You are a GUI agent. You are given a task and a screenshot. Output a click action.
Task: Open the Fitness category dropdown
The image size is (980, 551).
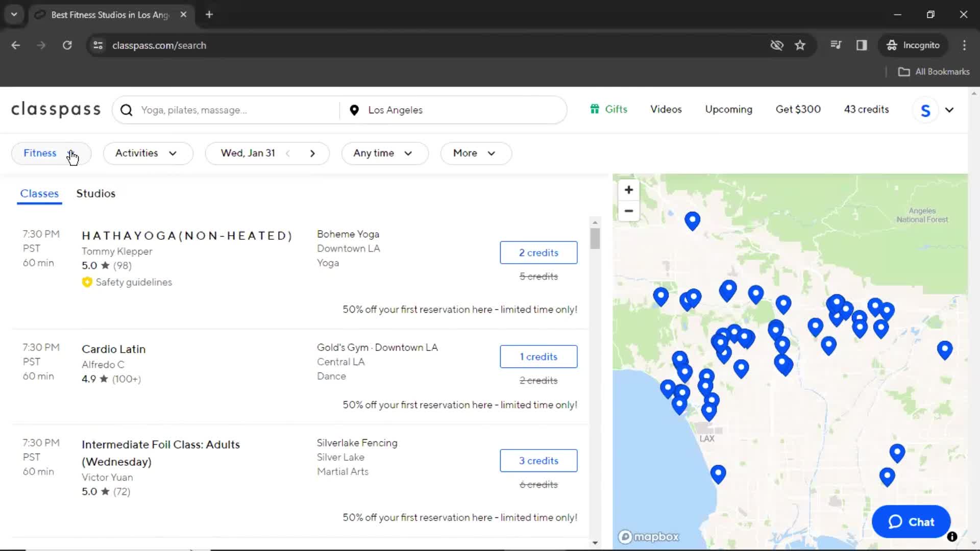[x=51, y=153]
